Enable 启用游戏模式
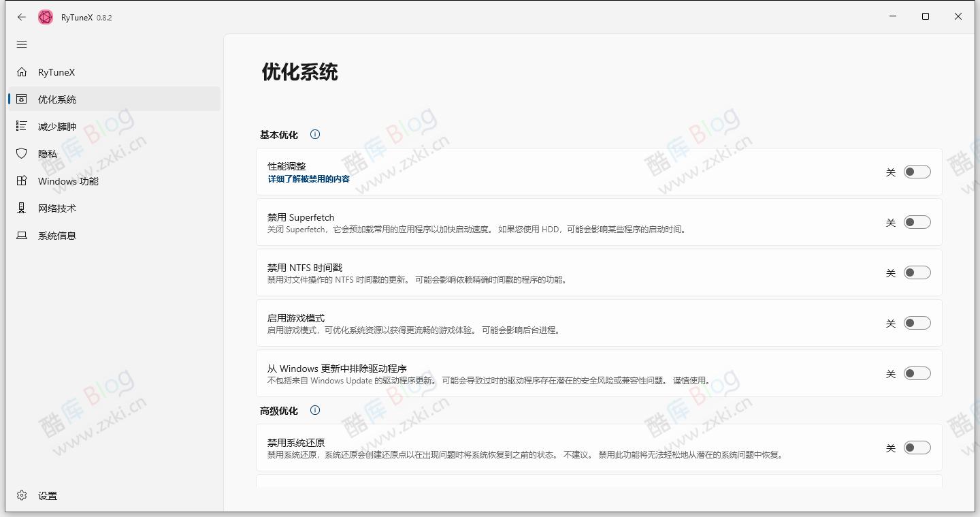 click(x=917, y=323)
